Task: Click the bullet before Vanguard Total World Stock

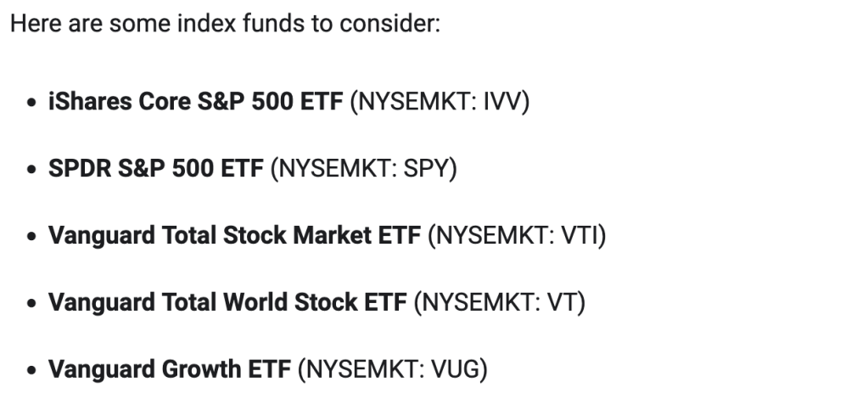Action: (x=31, y=303)
